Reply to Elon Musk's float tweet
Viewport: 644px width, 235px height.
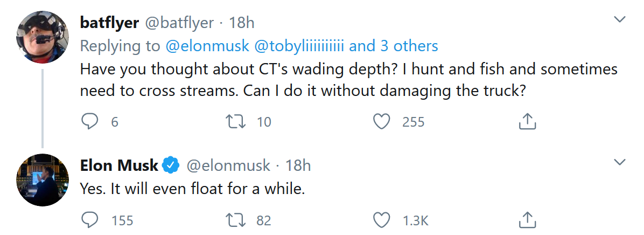click(88, 220)
